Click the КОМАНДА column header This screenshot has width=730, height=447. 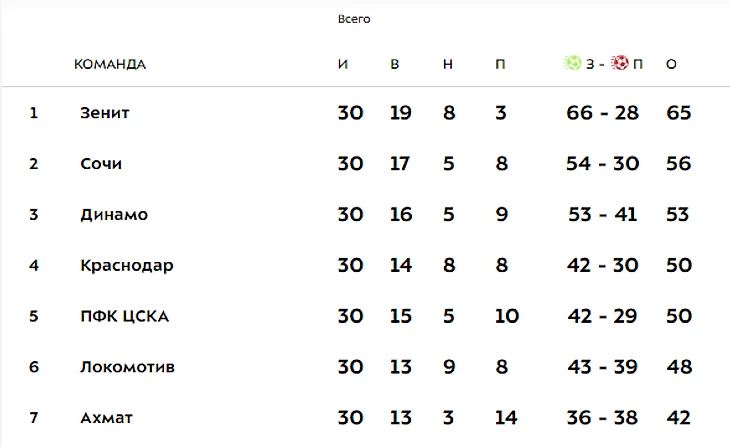click(x=110, y=64)
